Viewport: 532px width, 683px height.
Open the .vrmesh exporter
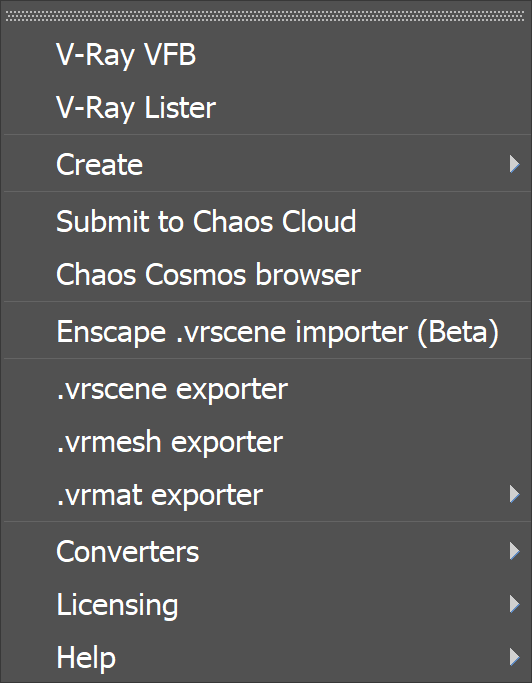pyautogui.click(x=266, y=441)
